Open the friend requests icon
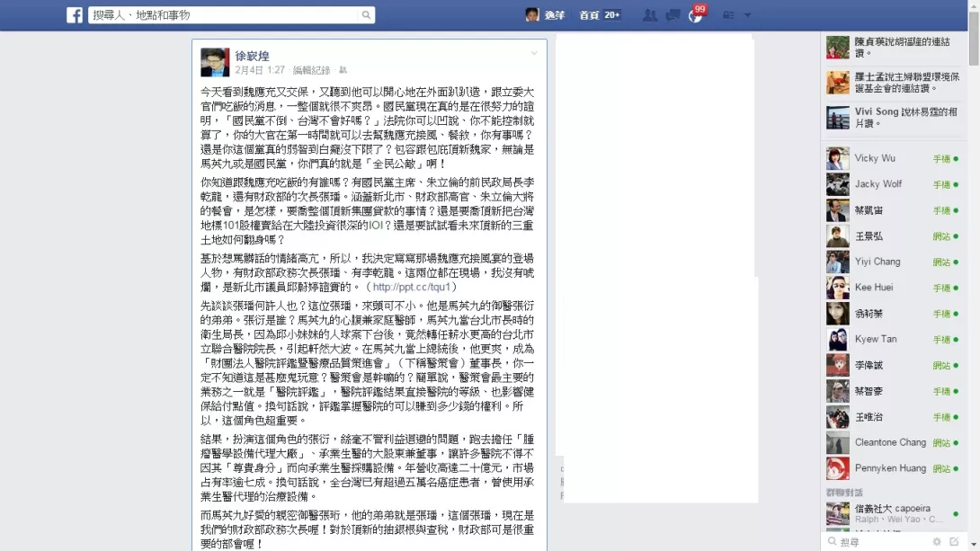 point(650,15)
